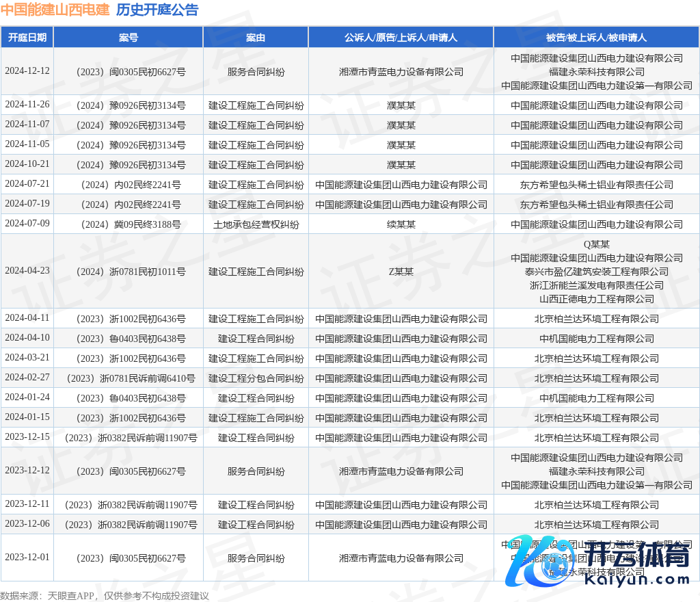
Task: Click the 案由 column header
Action: tap(256, 38)
